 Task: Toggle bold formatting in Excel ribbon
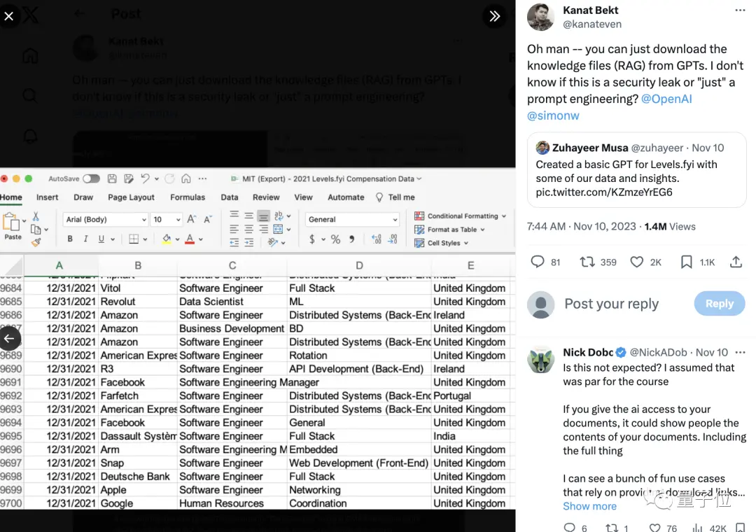point(70,239)
